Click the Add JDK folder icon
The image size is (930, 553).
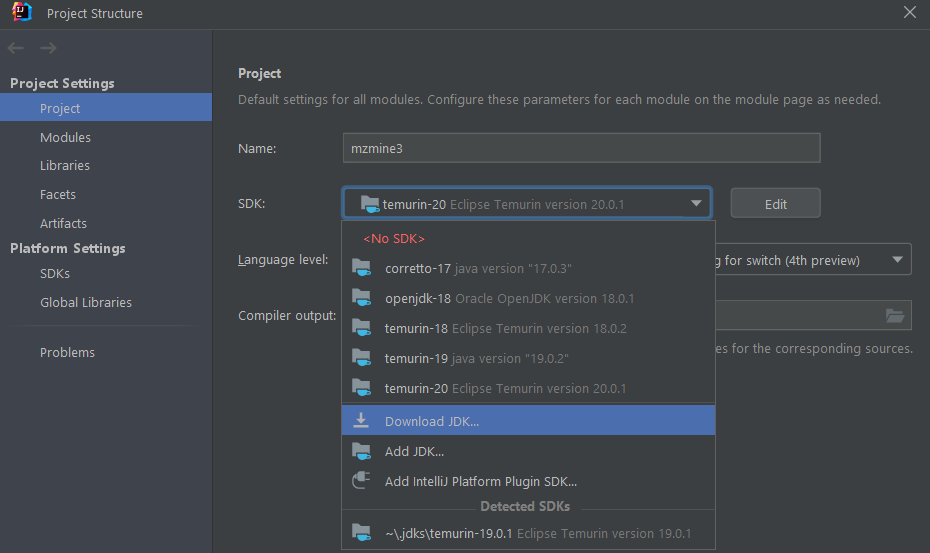(x=362, y=452)
